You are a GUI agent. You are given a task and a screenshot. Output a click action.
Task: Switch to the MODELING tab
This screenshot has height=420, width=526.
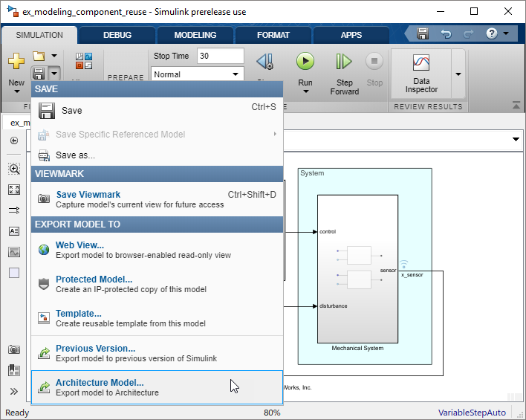[x=195, y=35]
